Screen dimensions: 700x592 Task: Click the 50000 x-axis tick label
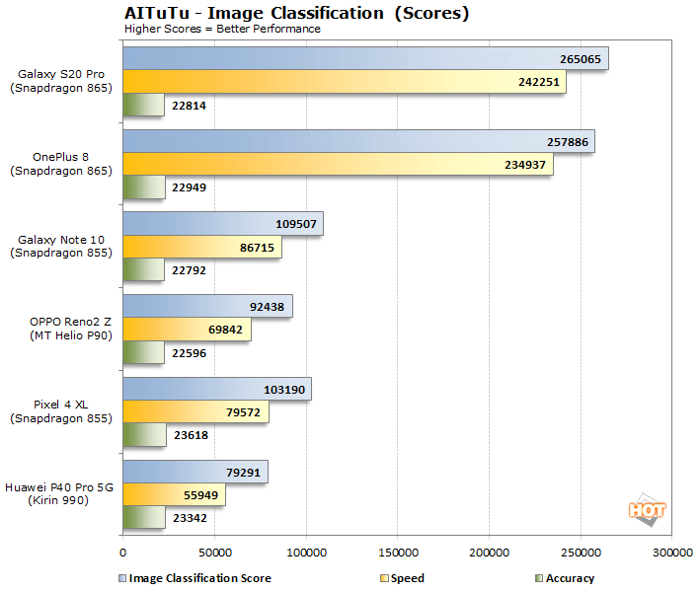coord(214,553)
